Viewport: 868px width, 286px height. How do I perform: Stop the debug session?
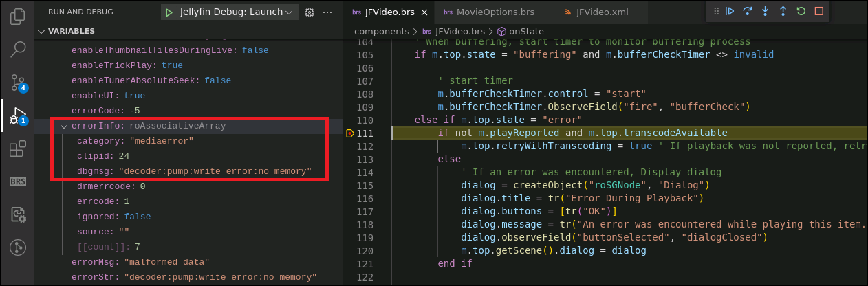tap(818, 11)
